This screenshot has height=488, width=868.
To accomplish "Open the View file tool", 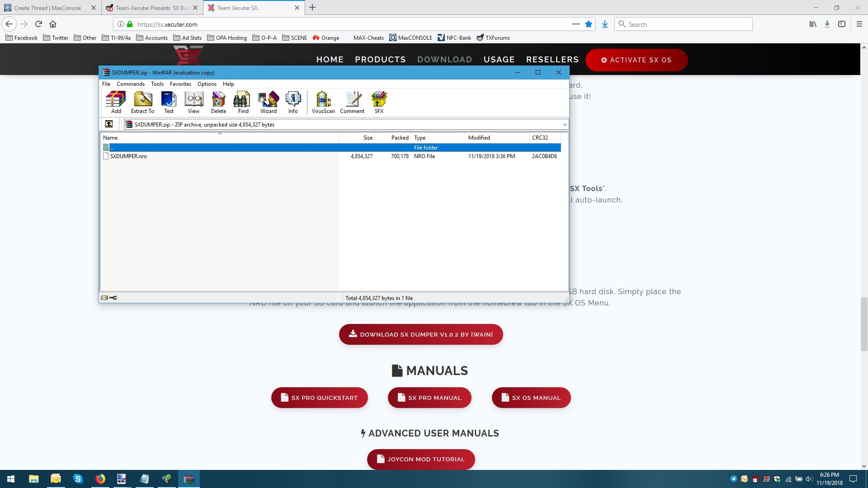I will (193, 102).
